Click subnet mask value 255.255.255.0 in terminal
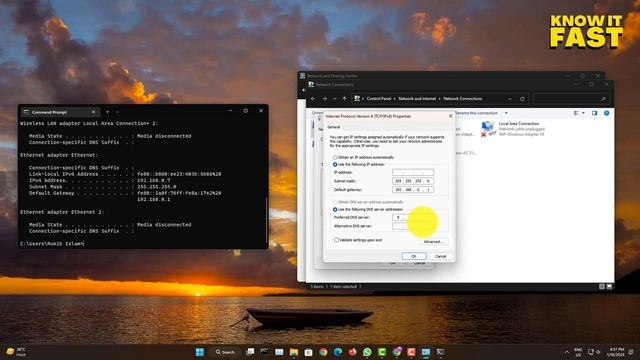The image size is (640, 360). coord(157,187)
